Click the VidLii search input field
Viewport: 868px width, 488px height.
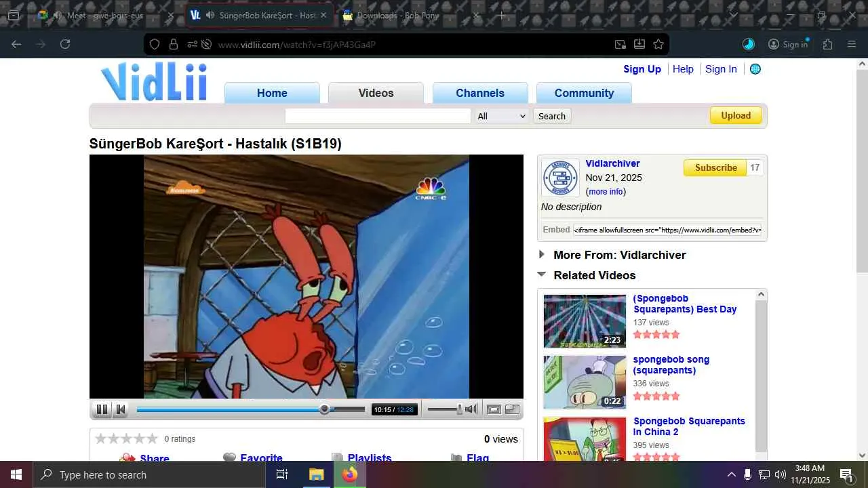(x=378, y=116)
